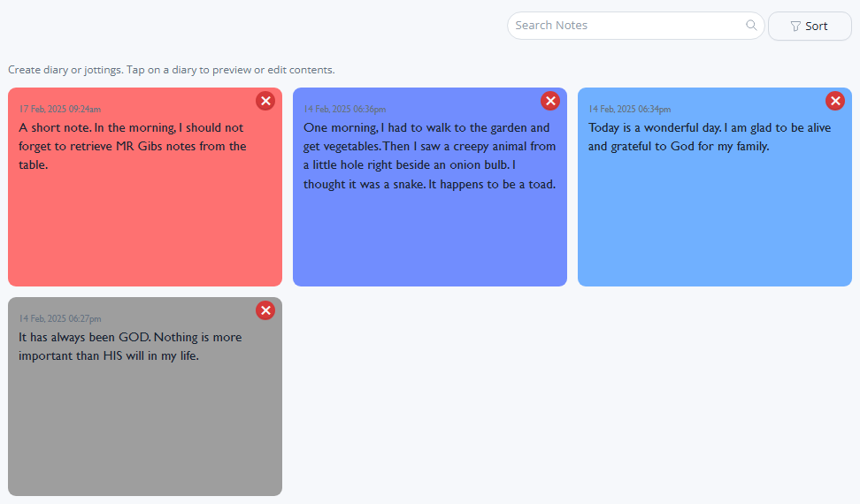Click the 14 Feb, 2025 06:27pm timestamp
The image size is (860, 504).
coord(60,318)
